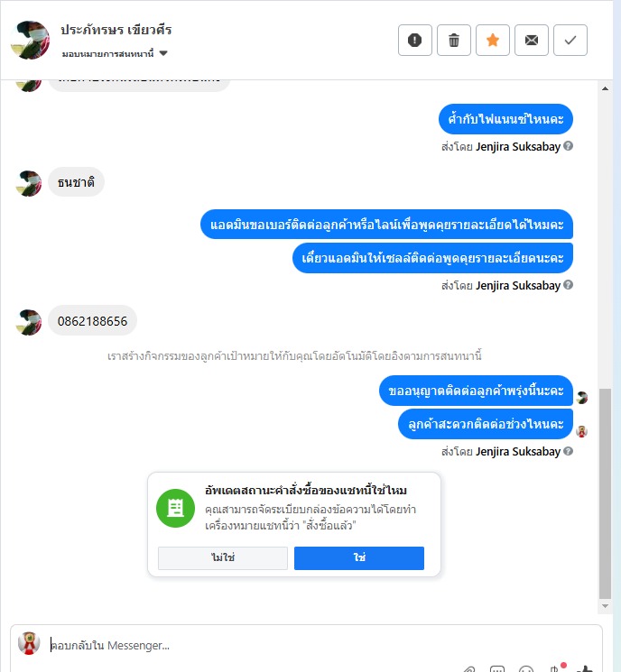Click the vertical chat scrollbar thumb
The width and height of the screenshot is (621, 672).
(x=605, y=493)
